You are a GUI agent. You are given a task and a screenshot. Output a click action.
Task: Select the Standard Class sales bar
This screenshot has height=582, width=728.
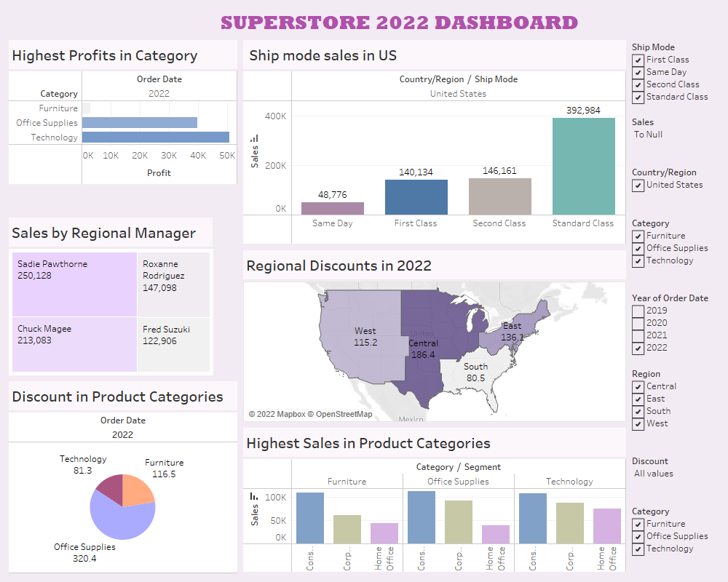[x=584, y=166]
